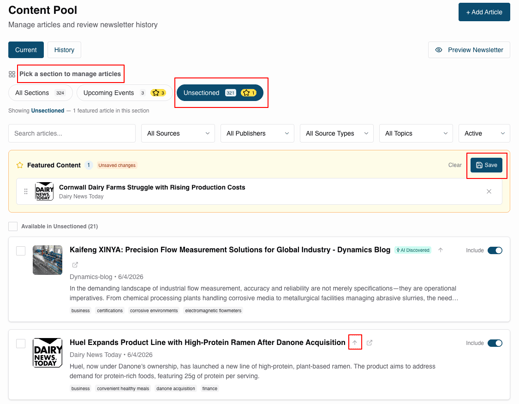The image size is (519, 404).
Task: Click the business tag on Kaifeng article
Action: [80, 311]
